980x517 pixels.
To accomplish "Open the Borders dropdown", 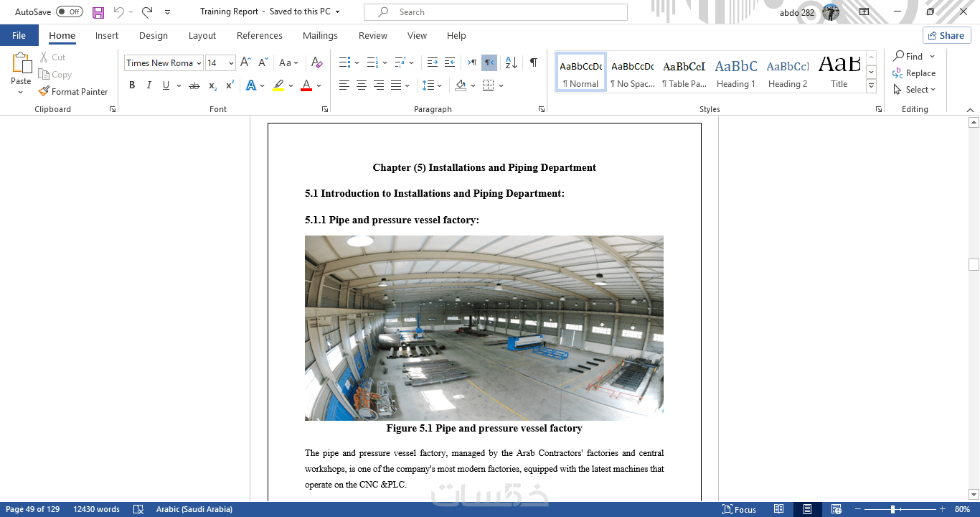I will point(501,85).
